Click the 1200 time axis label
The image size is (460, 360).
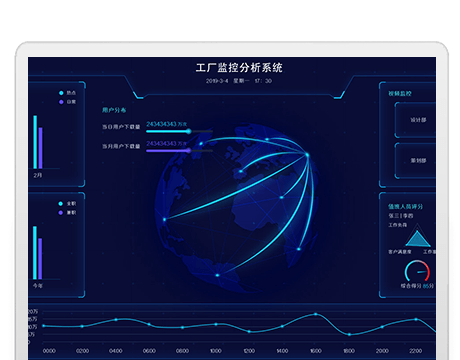tap(249, 351)
